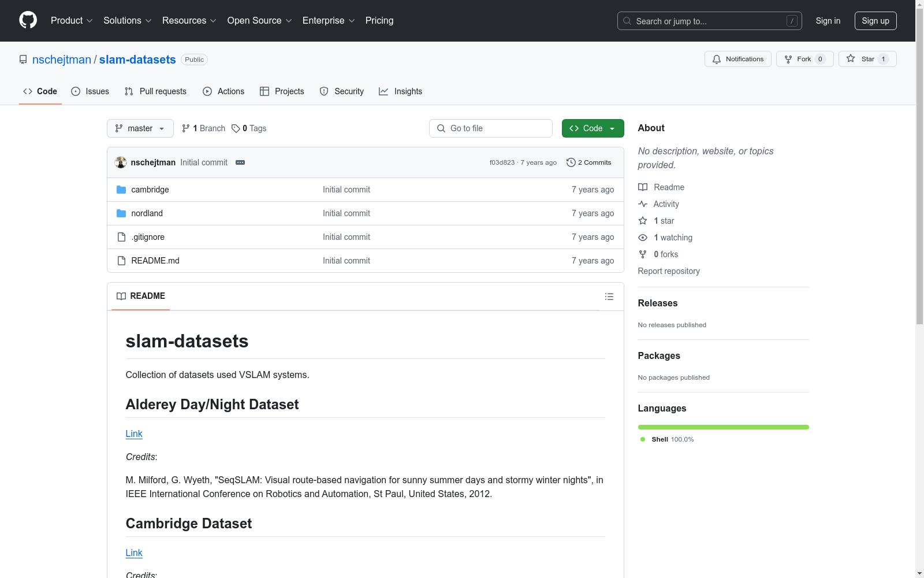View the 0 Tags link
Image resolution: width=924 pixels, height=578 pixels.
point(249,128)
